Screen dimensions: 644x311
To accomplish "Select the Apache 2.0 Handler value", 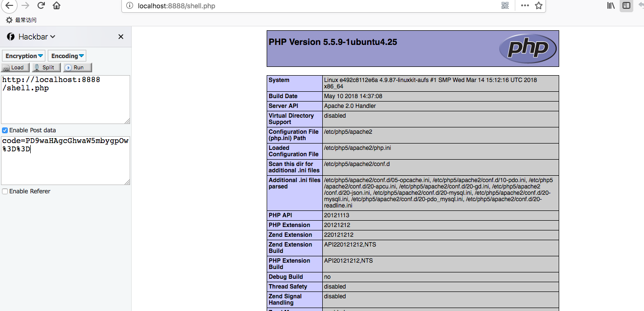I will (350, 106).
